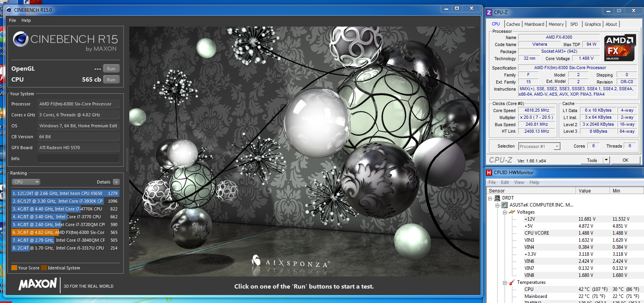Viewport: 644px width, 303px height.
Task: Click the Tools button in CPU-Z
Action: pyautogui.click(x=592, y=160)
